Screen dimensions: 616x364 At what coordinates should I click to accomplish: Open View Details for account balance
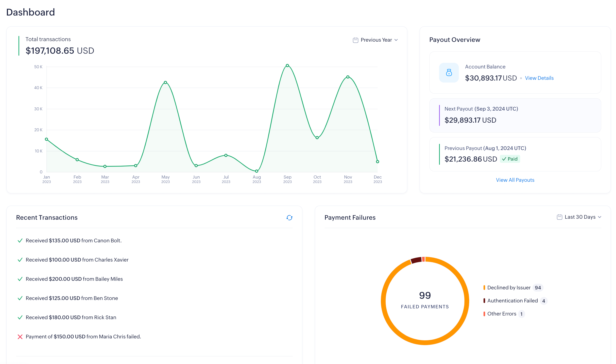click(539, 78)
